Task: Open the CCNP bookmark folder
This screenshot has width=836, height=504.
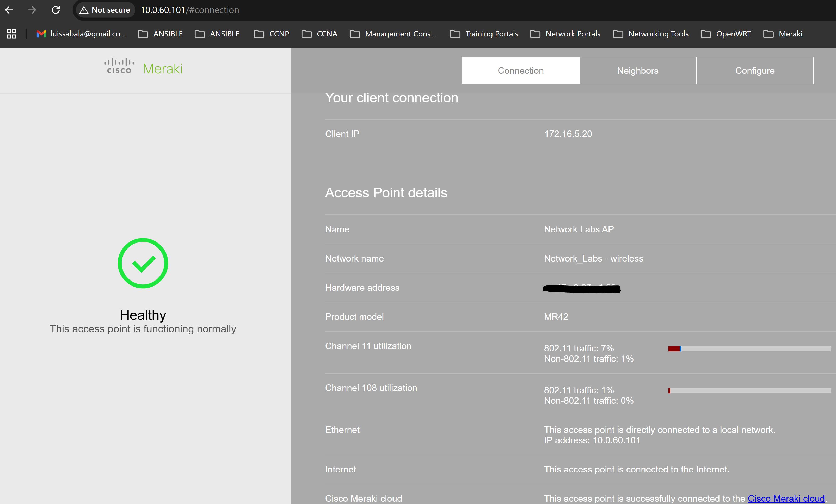Action: point(272,34)
